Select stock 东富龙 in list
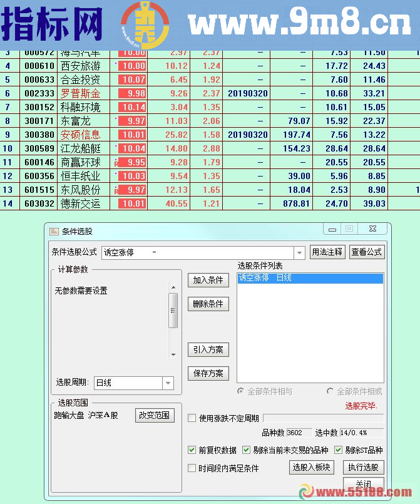This screenshot has width=420, height=504. 76,121
